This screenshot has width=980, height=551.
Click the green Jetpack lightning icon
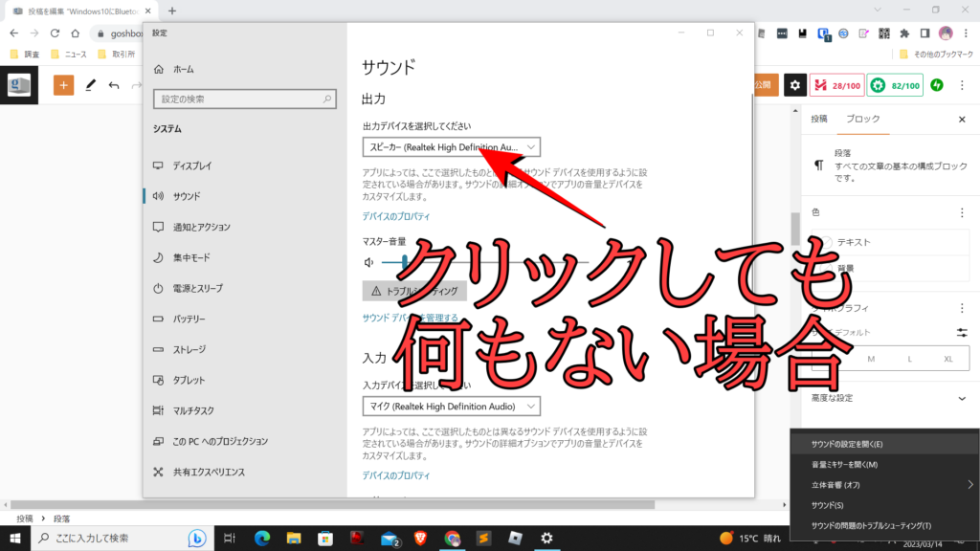[937, 85]
